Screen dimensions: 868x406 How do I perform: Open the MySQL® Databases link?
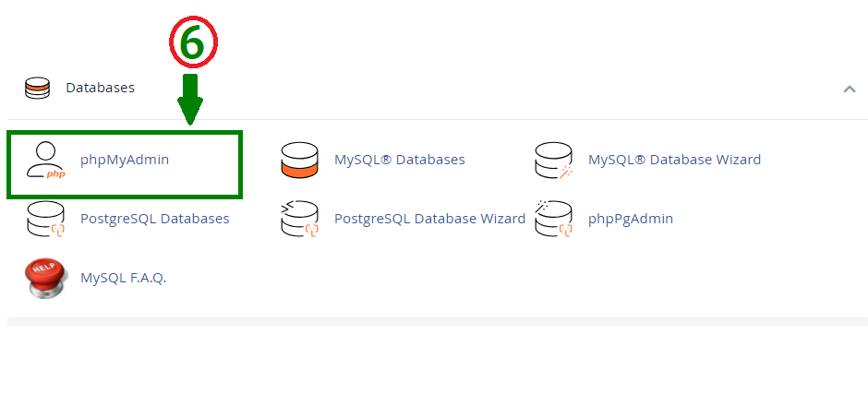[x=399, y=160]
